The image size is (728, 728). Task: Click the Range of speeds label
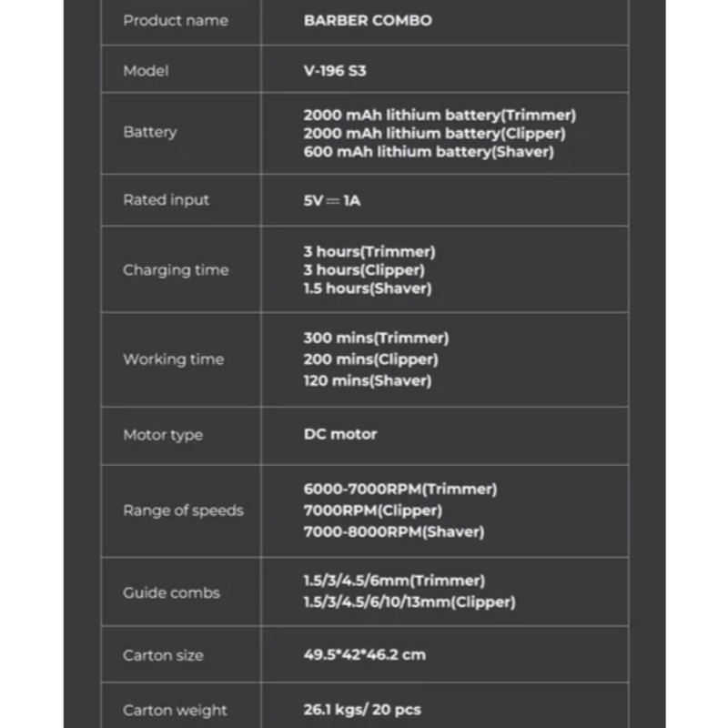click(x=184, y=511)
